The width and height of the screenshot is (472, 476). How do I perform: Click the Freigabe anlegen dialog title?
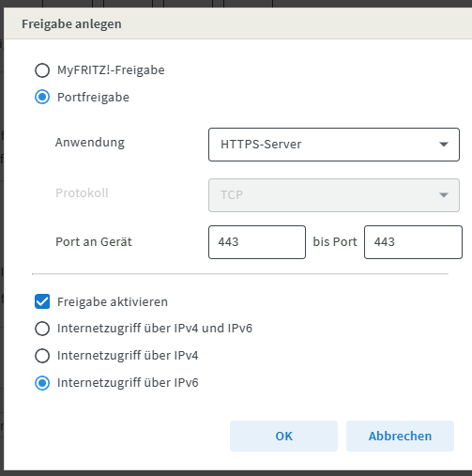71,24
